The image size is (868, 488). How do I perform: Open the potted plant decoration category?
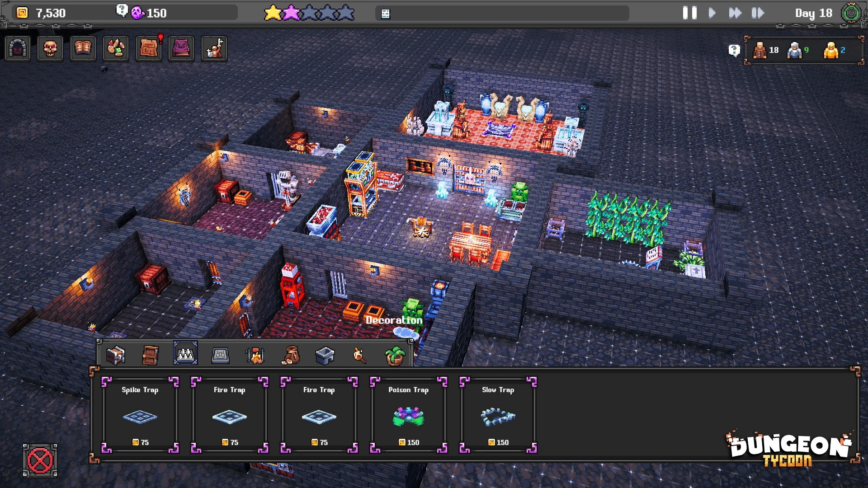pyautogui.click(x=394, y=355)
